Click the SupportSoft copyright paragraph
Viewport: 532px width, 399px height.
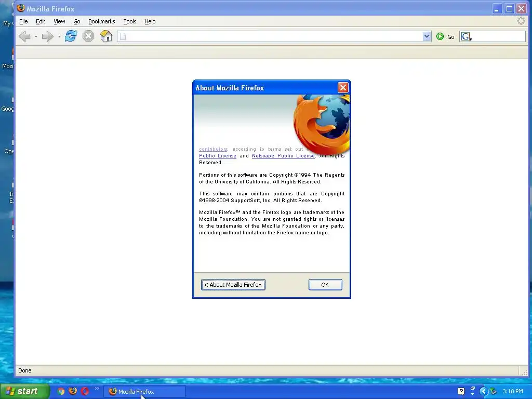272,197
